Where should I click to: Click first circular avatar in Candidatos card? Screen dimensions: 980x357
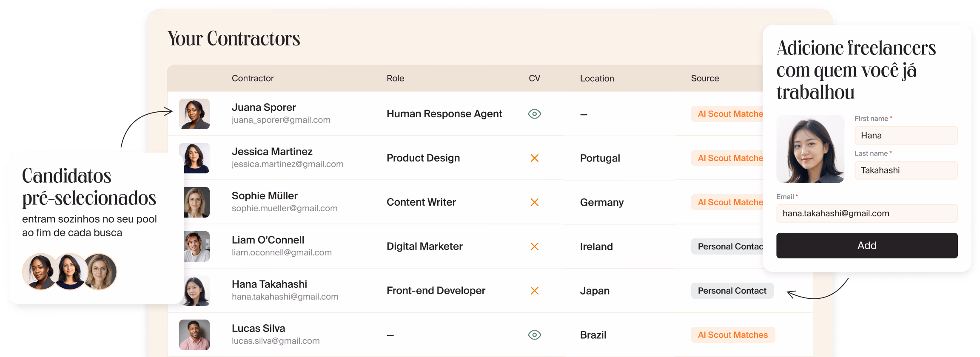(x=40, y=272)
